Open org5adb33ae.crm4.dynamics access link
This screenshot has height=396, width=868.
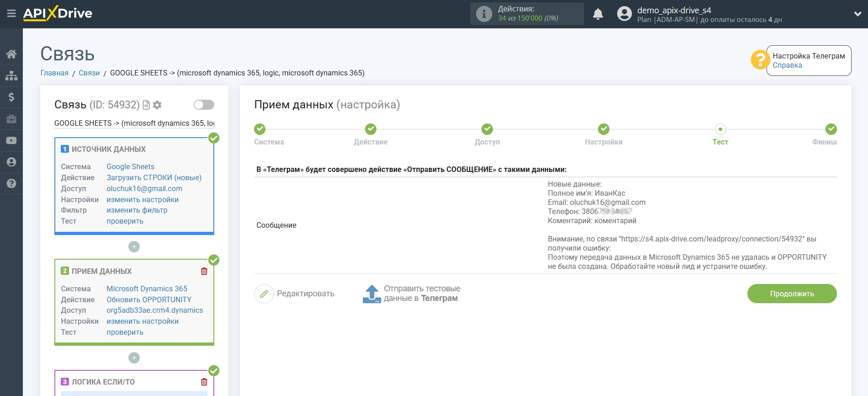click(x=155, y=310)
